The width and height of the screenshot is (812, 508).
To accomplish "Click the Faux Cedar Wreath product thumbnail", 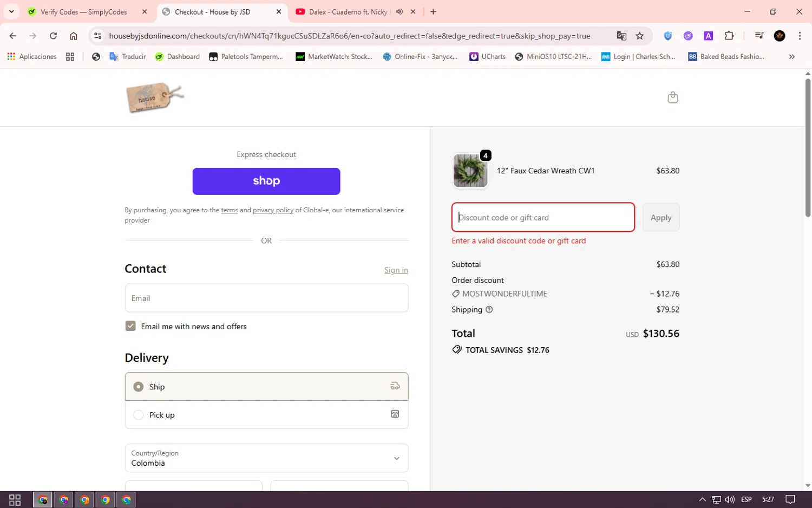I will click(470, 171).
